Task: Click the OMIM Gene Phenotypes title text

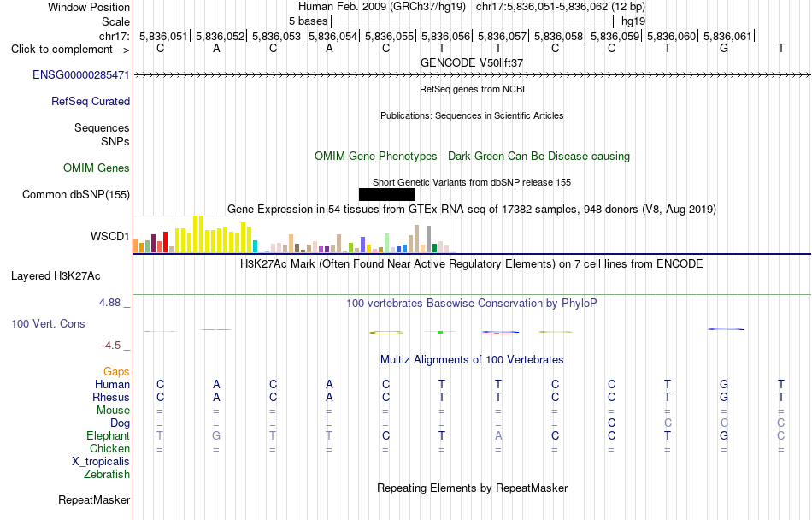Action: [473, 156]
